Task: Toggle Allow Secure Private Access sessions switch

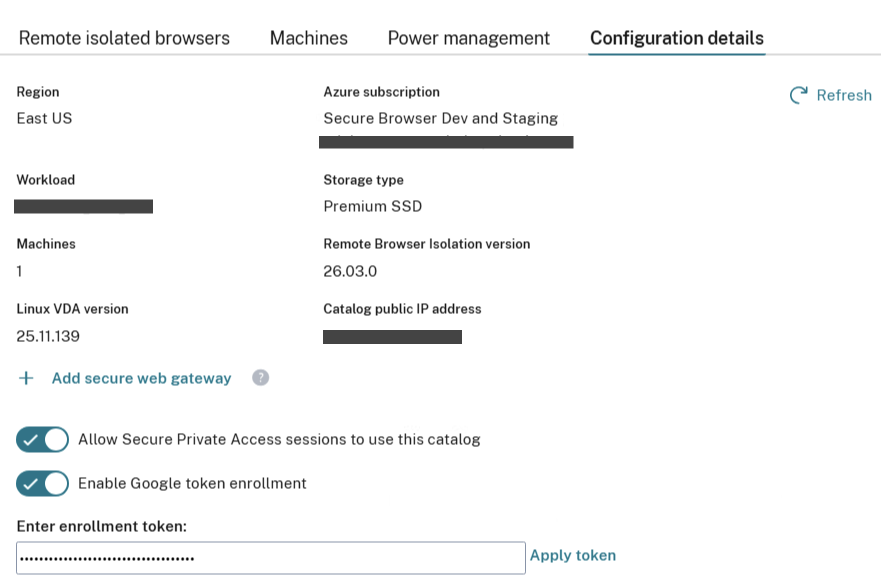Action: pos(42,439)
